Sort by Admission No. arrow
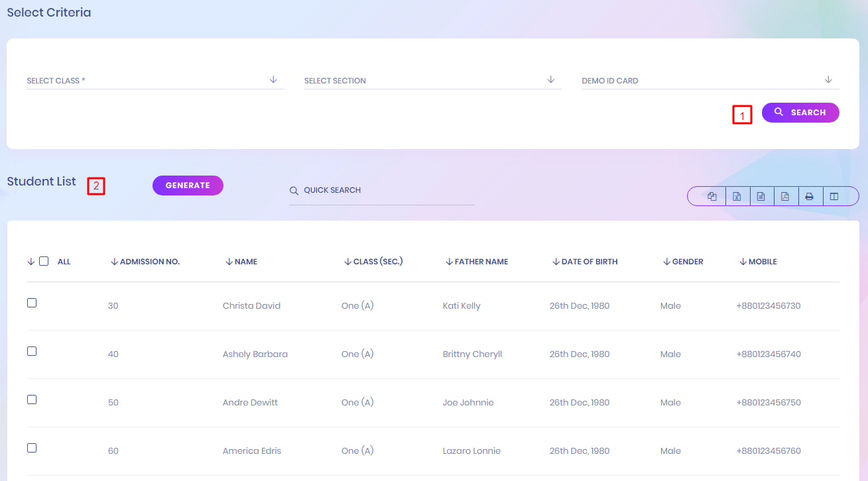The image size is (868, 481). [114, 262]
